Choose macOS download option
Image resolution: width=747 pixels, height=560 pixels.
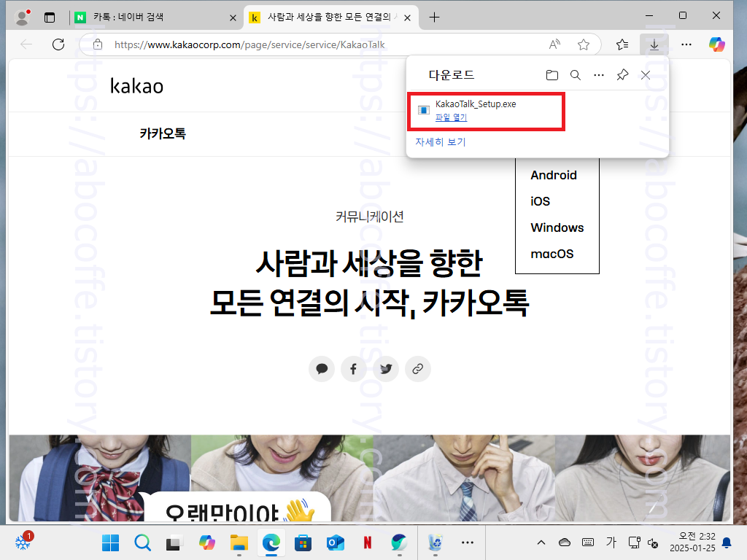[552, 254]
